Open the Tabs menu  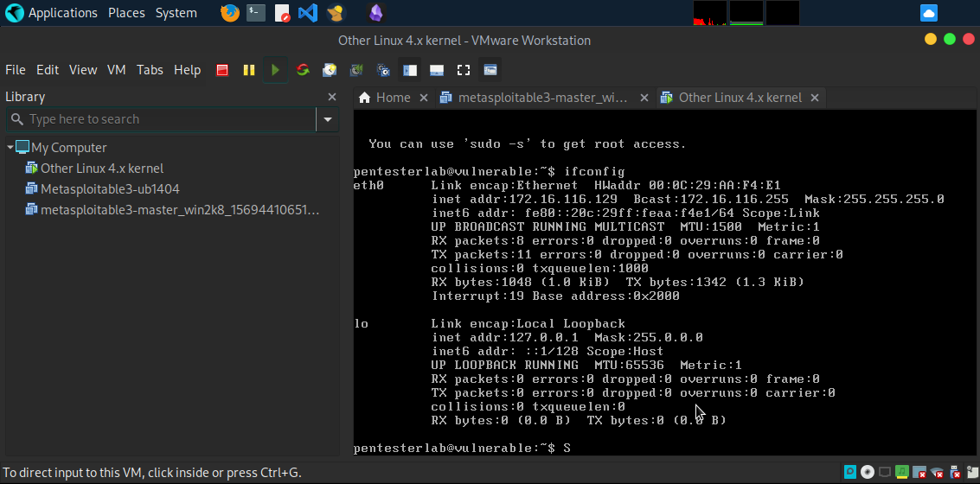point(150,70)
